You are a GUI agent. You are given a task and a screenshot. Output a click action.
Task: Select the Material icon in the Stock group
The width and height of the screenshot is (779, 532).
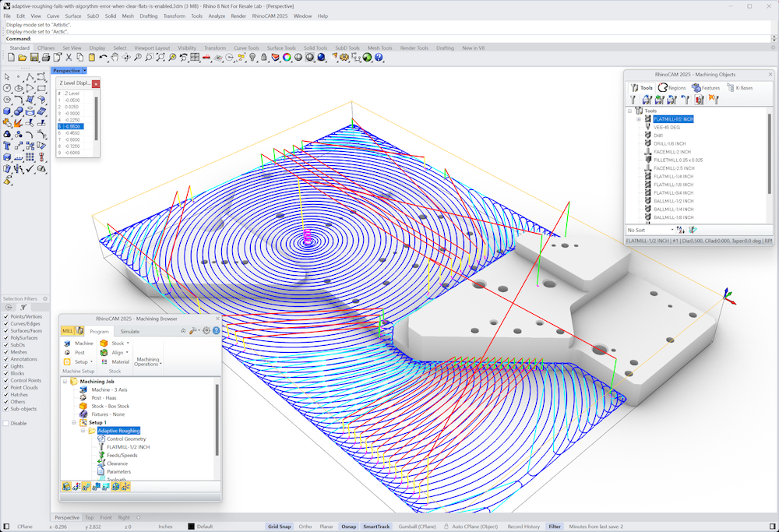[x=104, y=362]
